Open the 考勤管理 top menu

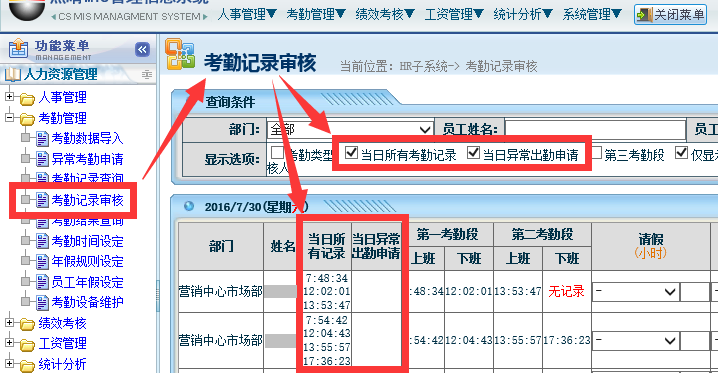[x=315, y=14]
